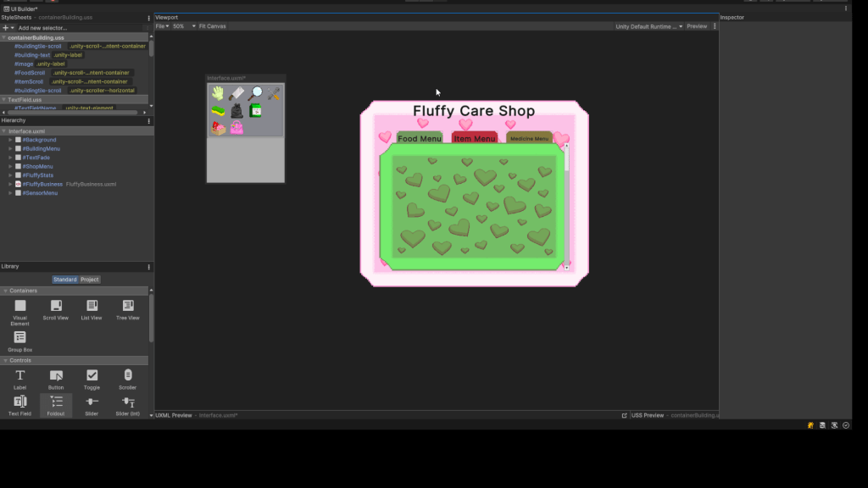Open the Unity Default Runtime theme dropdown
Screen dimensions: 868x488
coord(648,26)
